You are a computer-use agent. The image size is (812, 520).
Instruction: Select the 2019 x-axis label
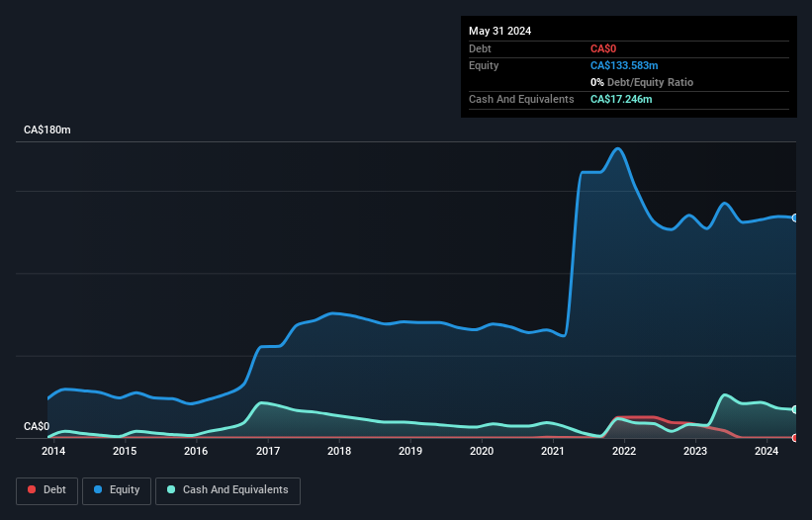410,451
